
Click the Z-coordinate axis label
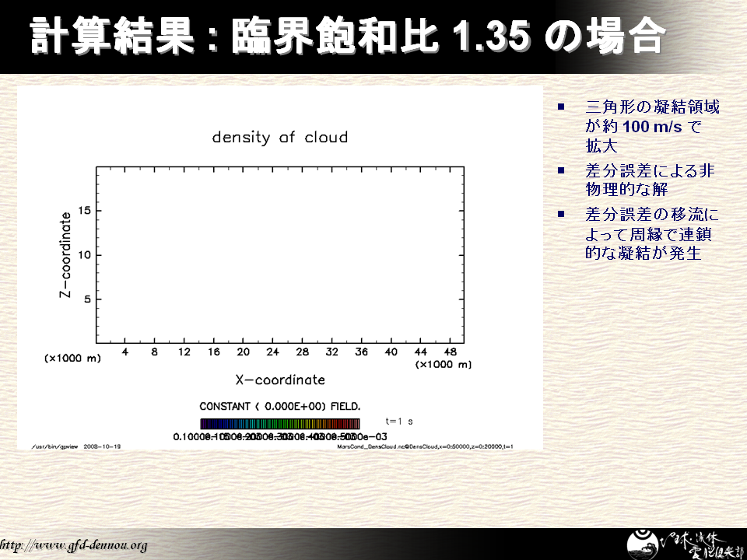pyautogui.click(x=67, y=255)
